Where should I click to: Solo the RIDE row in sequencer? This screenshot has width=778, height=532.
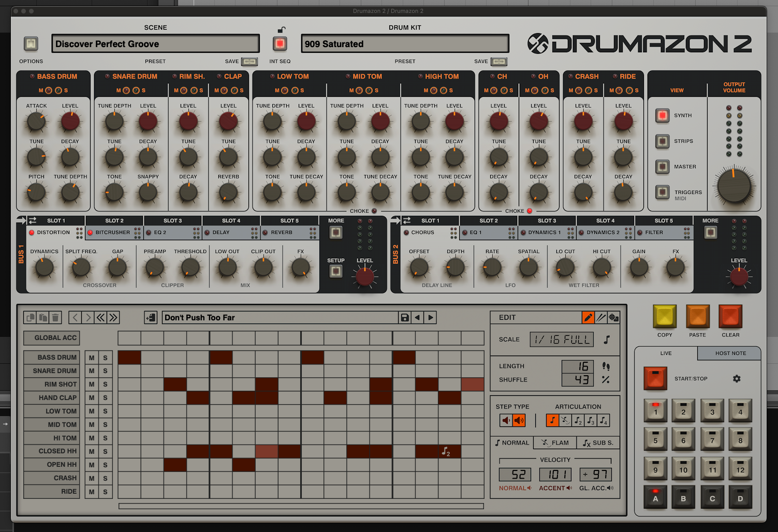click(x=105, y=492)
